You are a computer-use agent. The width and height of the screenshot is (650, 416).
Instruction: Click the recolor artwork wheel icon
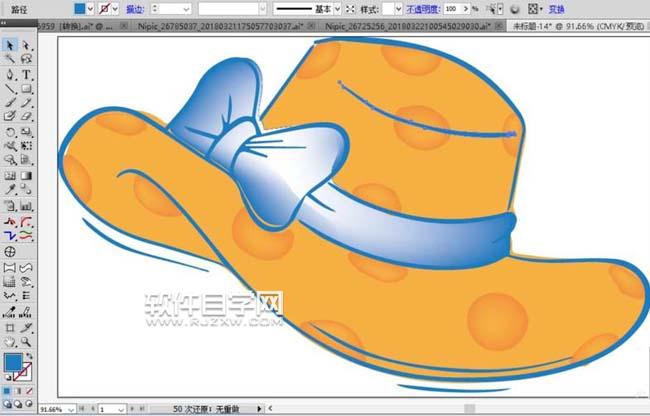[x=514, y=9]
